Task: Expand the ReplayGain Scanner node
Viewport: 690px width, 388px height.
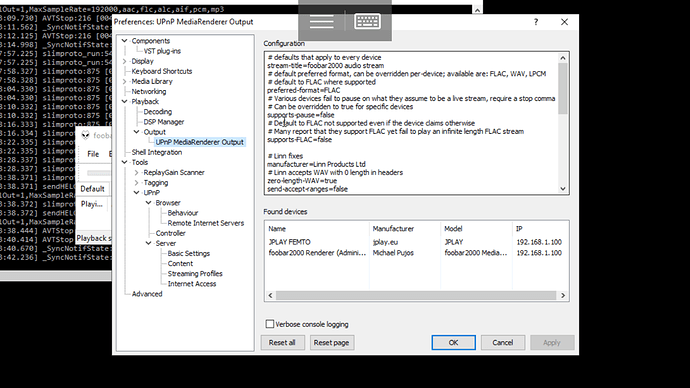Action: click(x=136, y=172)
